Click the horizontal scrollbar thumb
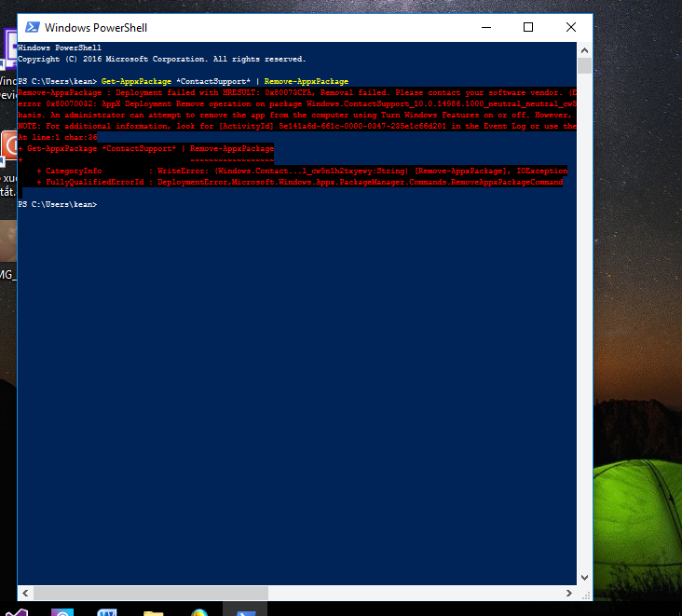The image size is (682, 616). point(151,593)
